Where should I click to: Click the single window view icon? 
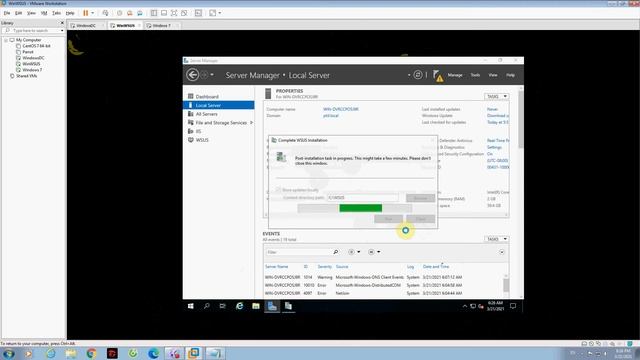164,13
